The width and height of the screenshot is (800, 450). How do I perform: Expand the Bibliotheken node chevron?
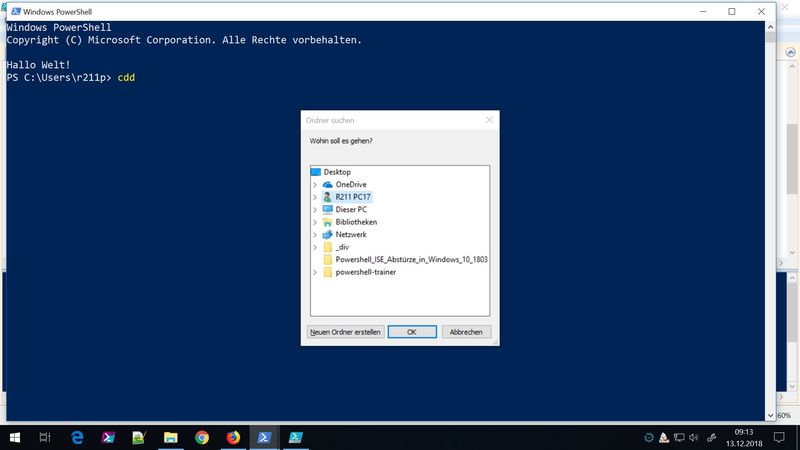coord(315,222)
